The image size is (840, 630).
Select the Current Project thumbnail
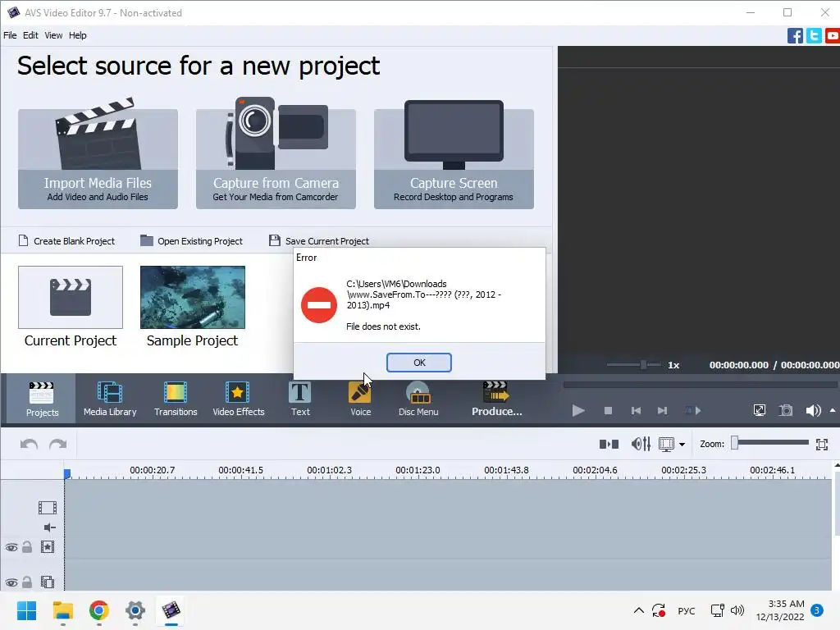[71, 297]
